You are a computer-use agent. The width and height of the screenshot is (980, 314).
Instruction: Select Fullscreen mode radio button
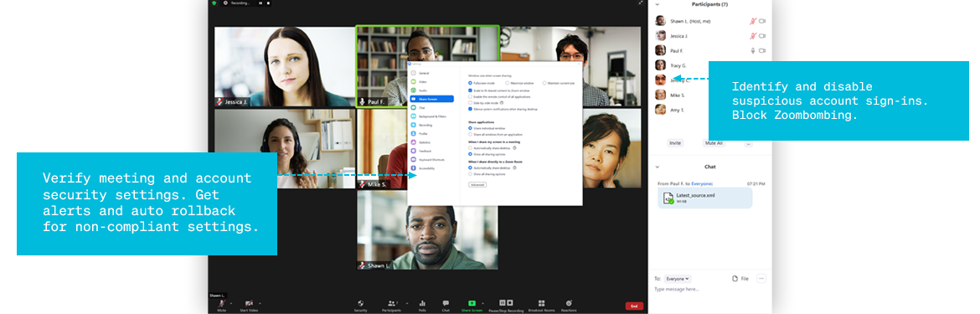point(471,83)
